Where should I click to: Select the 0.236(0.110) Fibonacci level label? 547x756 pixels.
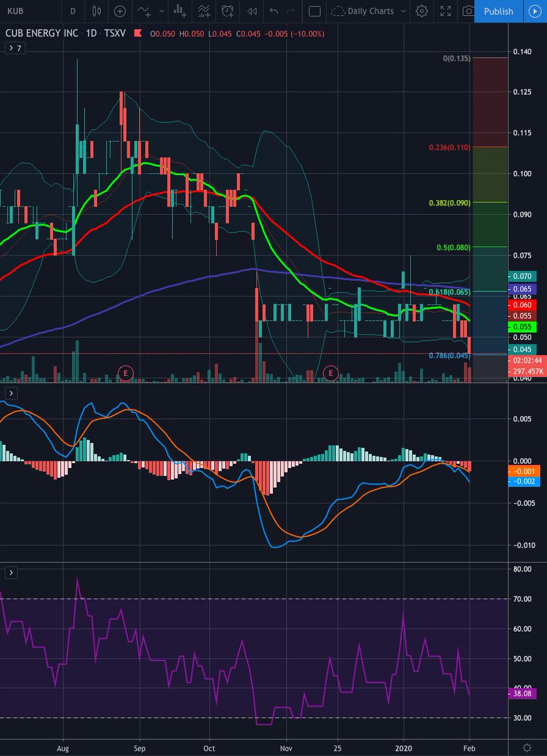[449, 147]
